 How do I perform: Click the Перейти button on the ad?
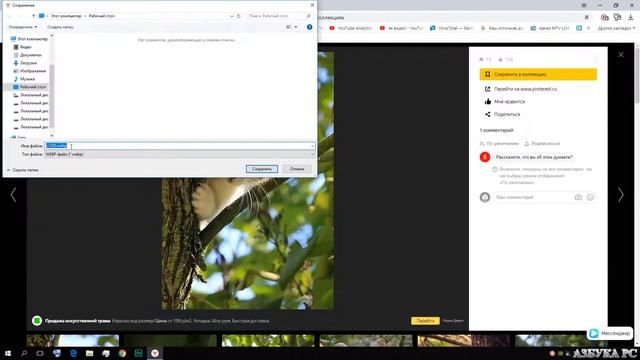tap(425, 321)
